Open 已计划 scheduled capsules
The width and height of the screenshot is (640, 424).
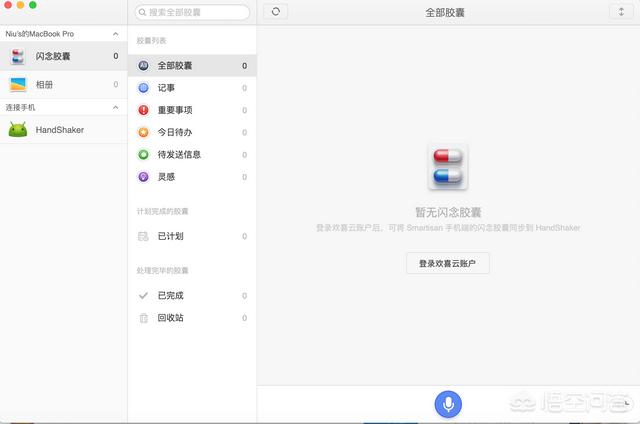[x=170, y=236]
